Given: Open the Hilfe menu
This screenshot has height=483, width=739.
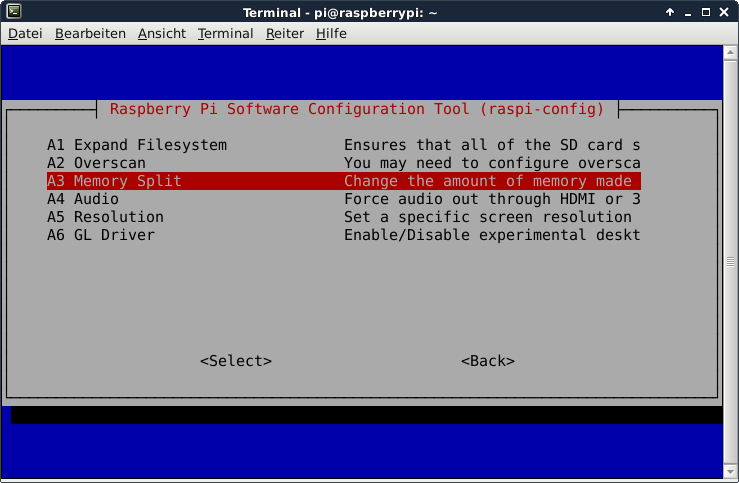Looking at the screenshot, I should [x=331, y=33].
